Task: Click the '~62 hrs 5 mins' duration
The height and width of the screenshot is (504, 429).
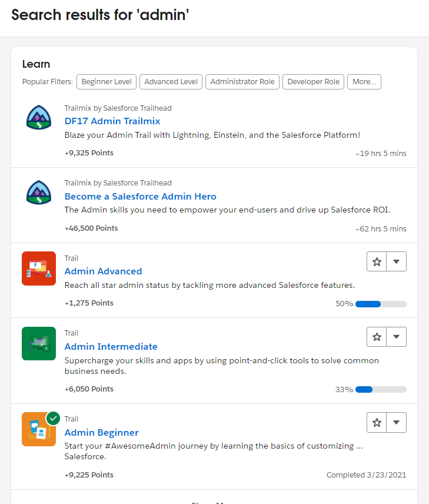Action: tap(381, 229)
